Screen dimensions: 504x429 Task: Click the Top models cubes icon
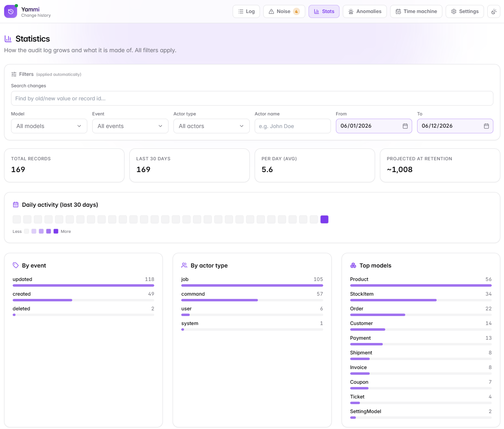(353, 265)
